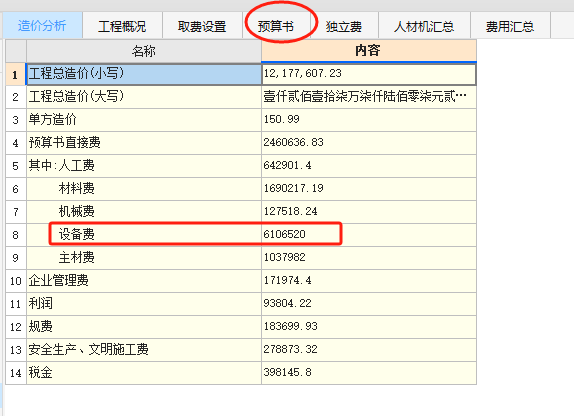Click the value 6106520

[369, 235]
